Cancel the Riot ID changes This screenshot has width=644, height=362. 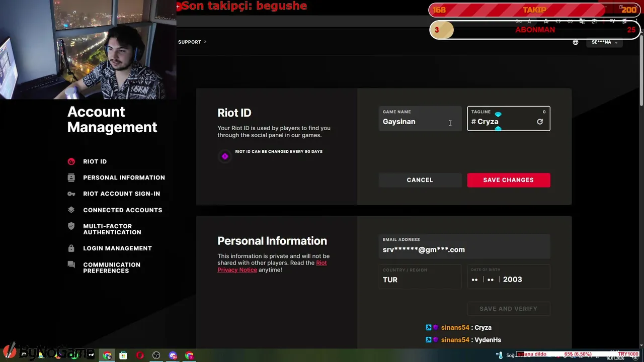click(x=420, y=180)
